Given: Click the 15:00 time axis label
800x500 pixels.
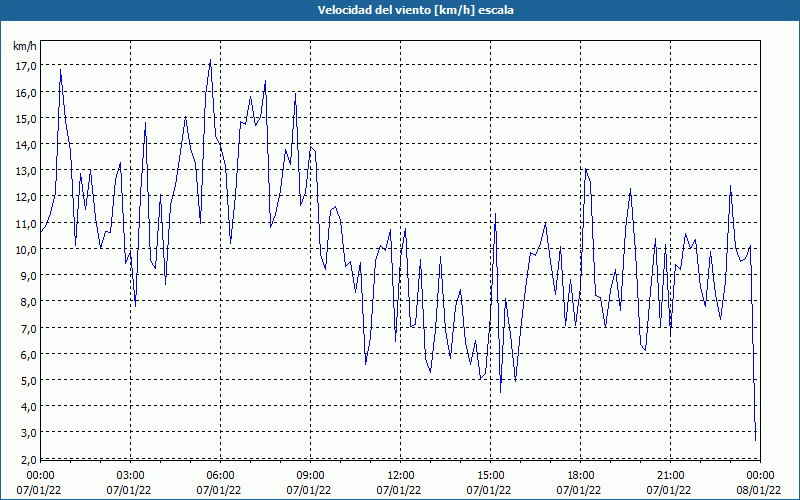Looking at the screenshot, I should (490, 476).
